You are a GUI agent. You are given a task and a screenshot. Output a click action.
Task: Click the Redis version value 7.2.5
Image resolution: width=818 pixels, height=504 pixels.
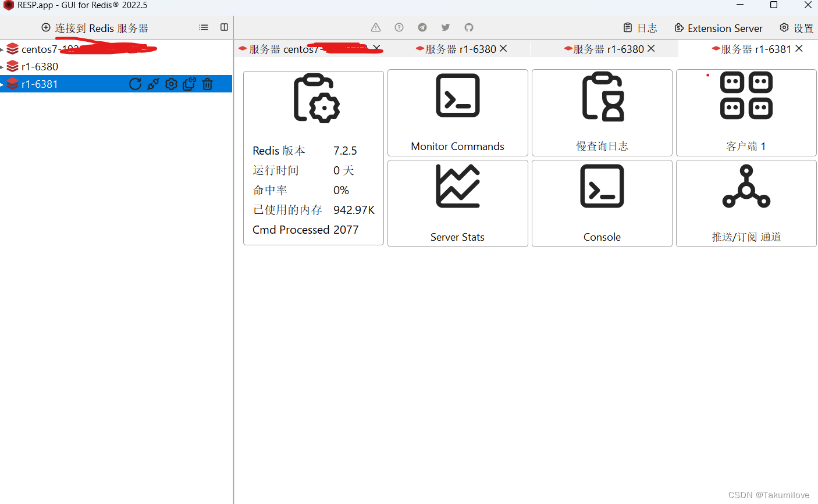click(345, 151)
